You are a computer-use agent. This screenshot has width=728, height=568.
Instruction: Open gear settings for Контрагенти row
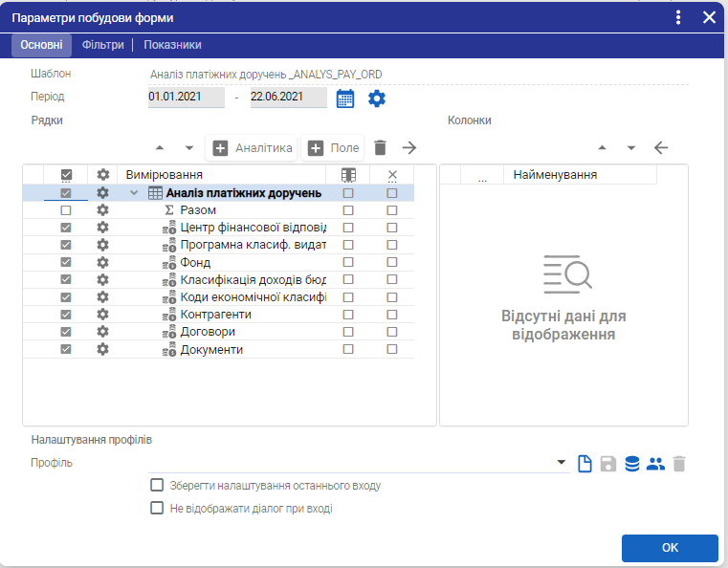(x=103, y=315)
